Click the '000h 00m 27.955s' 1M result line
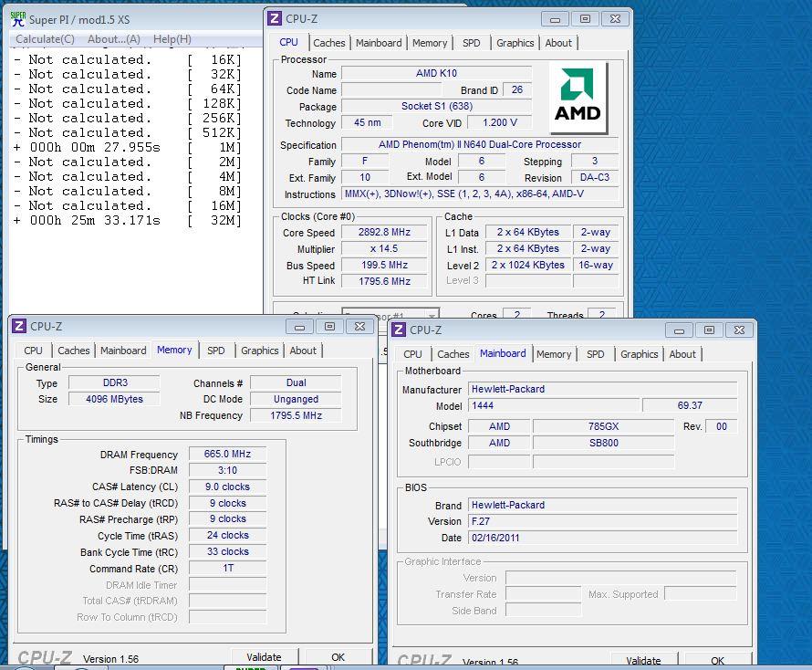This screenshot has height=670, width=812. point(128,148)
